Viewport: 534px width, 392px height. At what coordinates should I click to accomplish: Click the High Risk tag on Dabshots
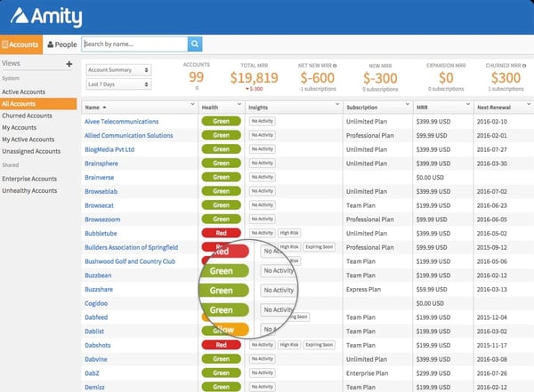click(x=289, y=344)
